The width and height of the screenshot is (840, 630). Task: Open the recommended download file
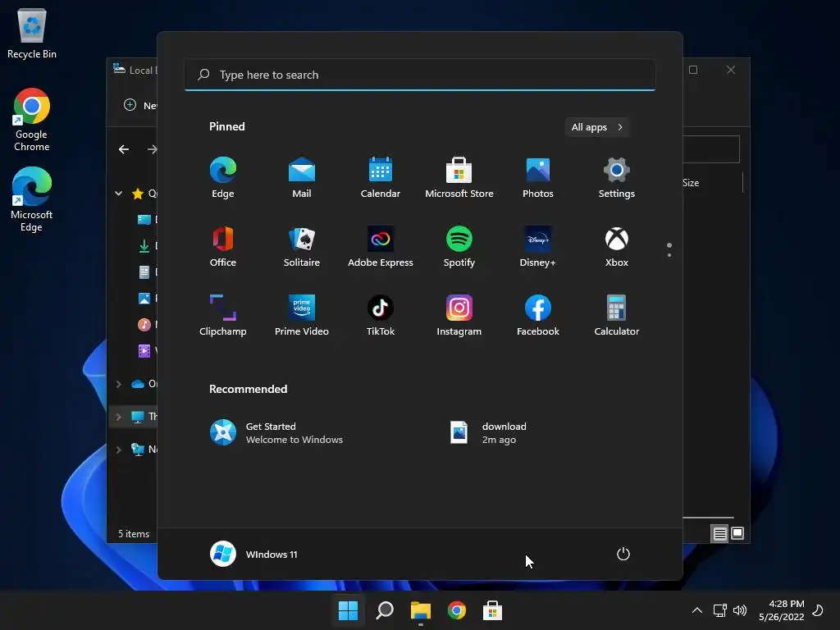tap(489, 433)
